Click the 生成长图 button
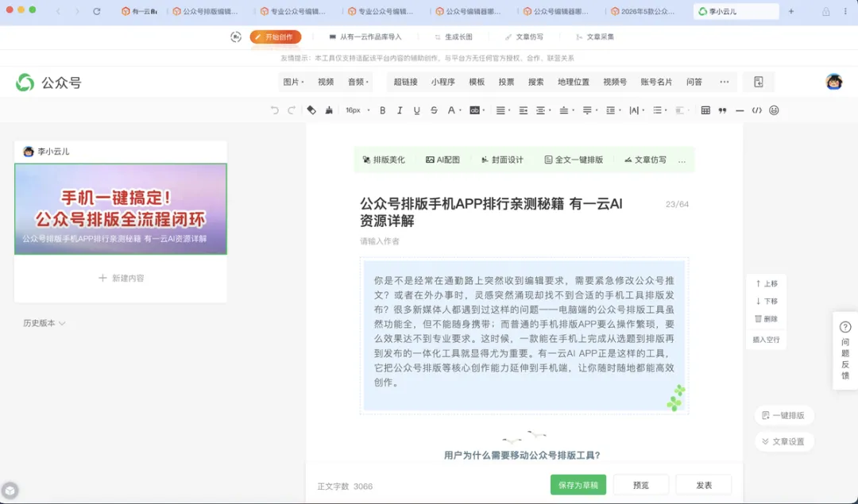Viewport: 858px width, 504px height. point(453,37)
